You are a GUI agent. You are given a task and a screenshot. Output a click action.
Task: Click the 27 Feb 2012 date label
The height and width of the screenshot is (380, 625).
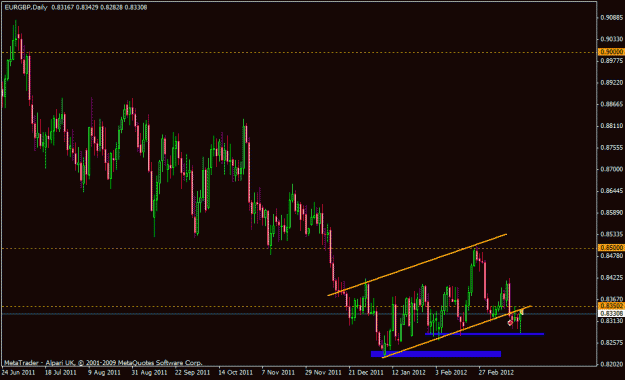[496, 372]
